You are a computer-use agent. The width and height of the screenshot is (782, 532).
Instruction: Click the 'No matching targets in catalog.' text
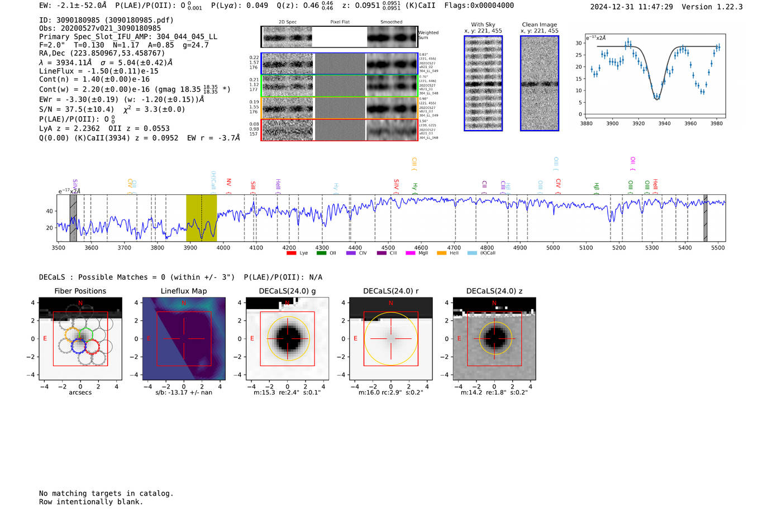(106, 493)
